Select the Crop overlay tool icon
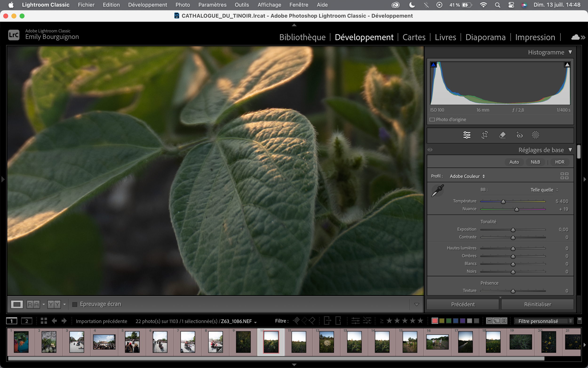The image size is (588, 368). point(485,135)
